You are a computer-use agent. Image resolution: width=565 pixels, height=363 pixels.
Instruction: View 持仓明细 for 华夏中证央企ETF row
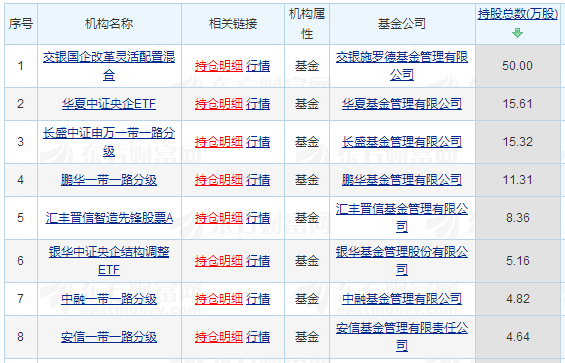[x=219, y=104]
